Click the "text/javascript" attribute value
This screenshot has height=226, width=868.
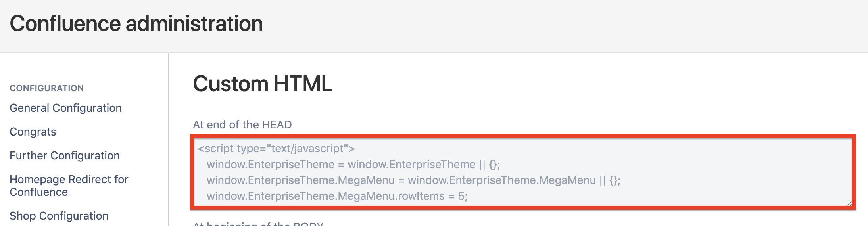307,149
